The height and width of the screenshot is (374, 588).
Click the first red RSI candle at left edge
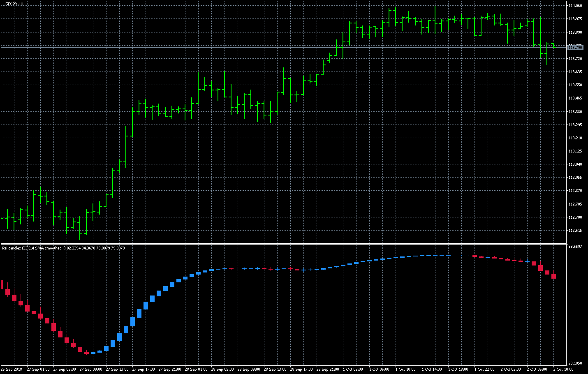click(2, 285)
